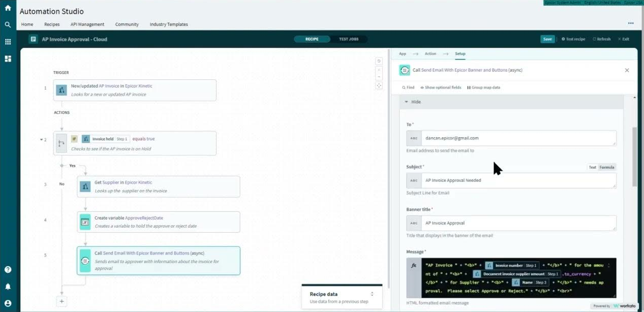Click the Home icon in left sidebar
Viewport: 644px width, 312px height.
click(8, 8)
